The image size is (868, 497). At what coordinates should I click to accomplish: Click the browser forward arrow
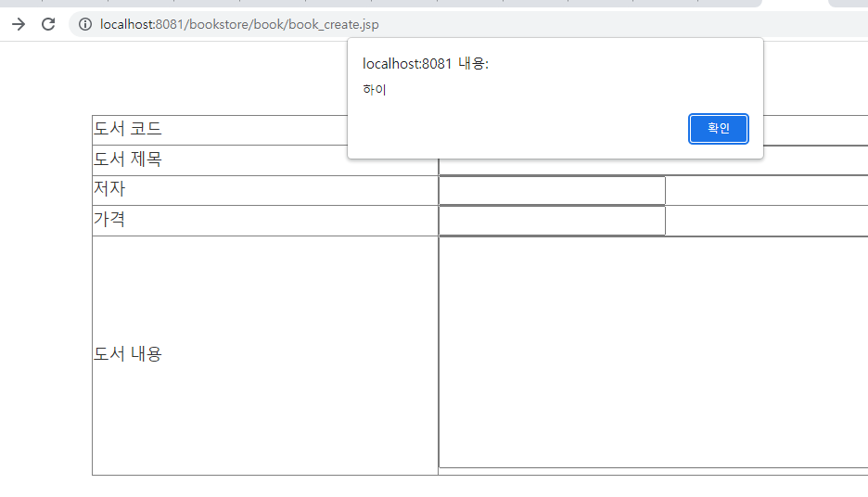coord(19,24)
